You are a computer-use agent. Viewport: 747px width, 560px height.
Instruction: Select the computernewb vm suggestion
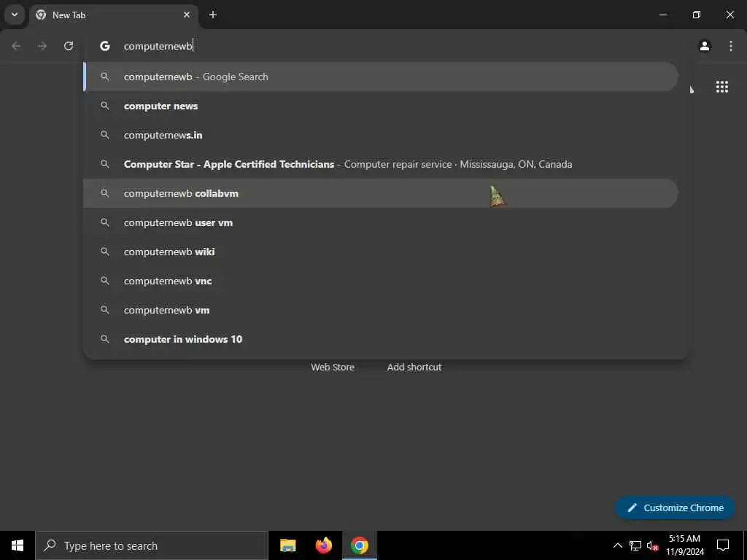tap(381, 310)
